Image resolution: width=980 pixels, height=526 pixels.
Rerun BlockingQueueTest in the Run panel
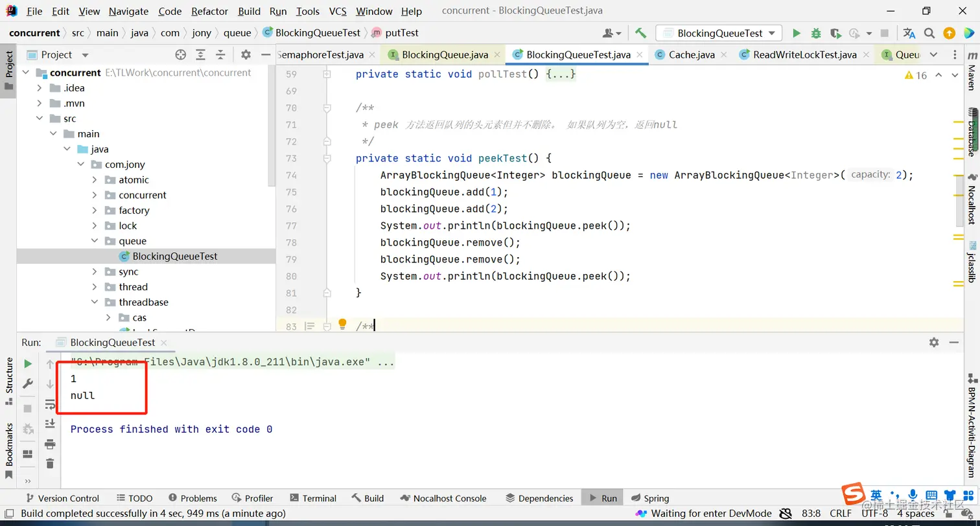(x=28, y=364)
